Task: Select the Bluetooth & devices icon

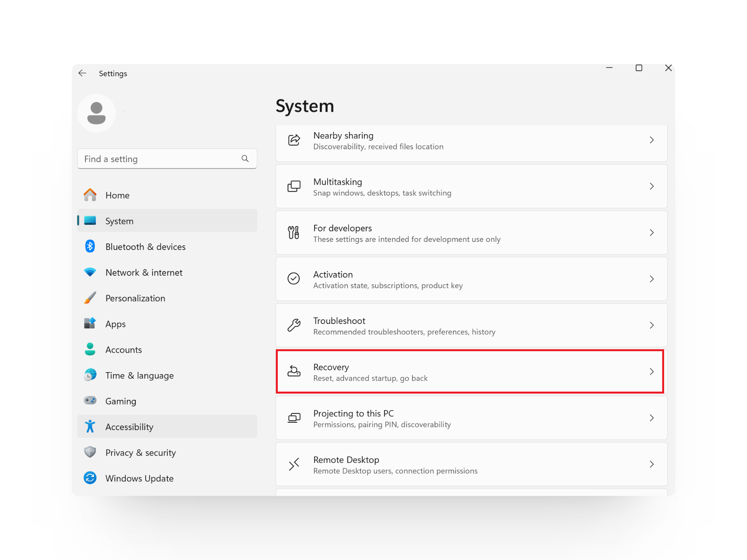Action: click(90, 246)
